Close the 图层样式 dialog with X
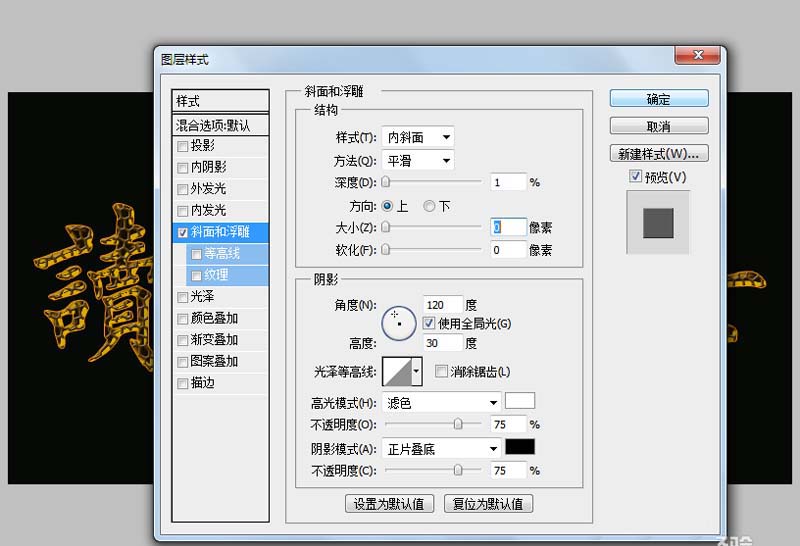800x546 pixels. [698, 55]
